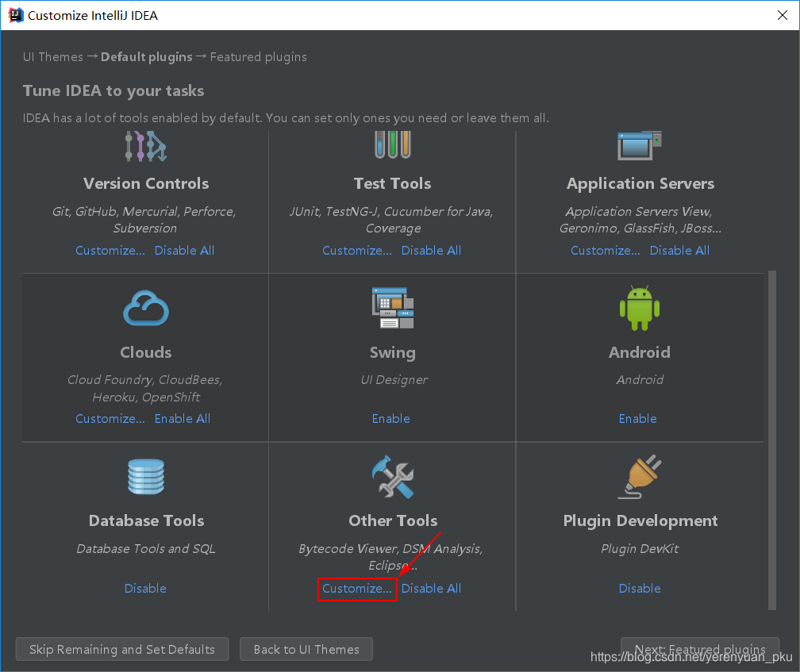Click the Version Controls icon
This screenshot has height=672, width=800.
146,146
